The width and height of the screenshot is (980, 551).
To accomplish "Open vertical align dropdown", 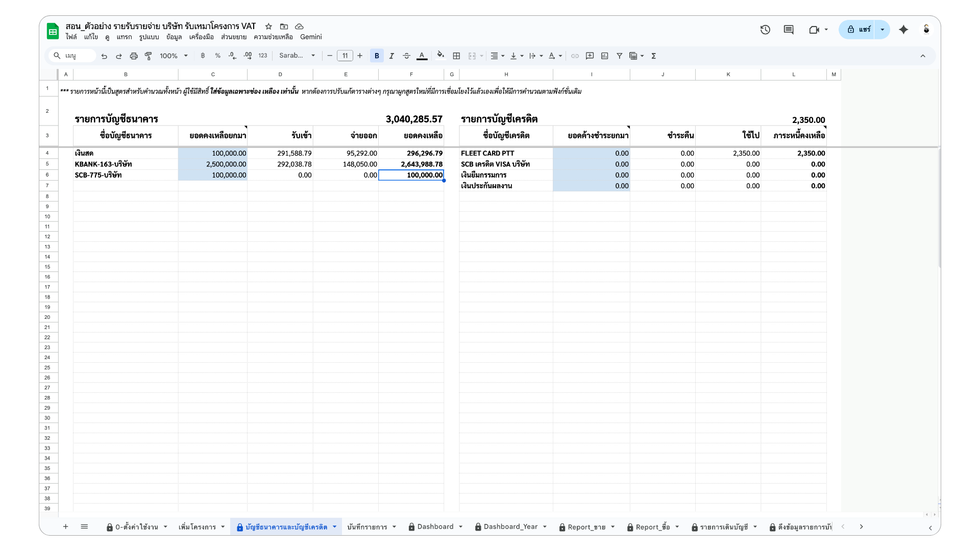I will click(517, 56).
